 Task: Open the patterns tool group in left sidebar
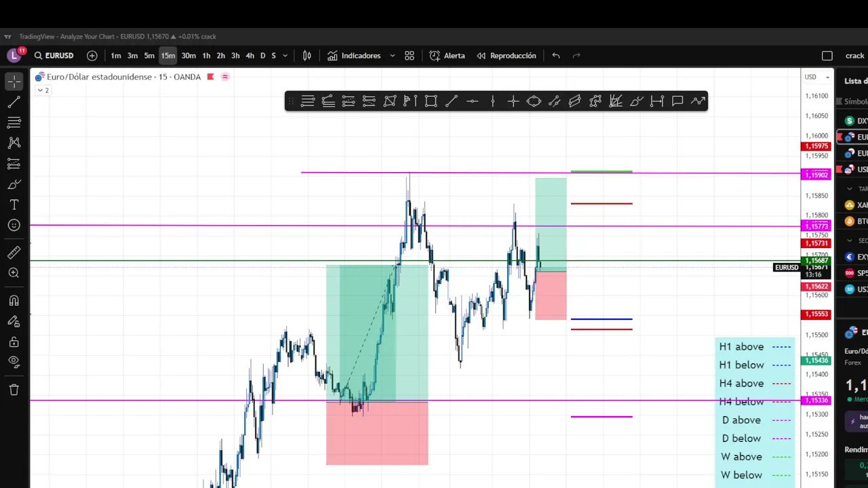coord(14,143)
